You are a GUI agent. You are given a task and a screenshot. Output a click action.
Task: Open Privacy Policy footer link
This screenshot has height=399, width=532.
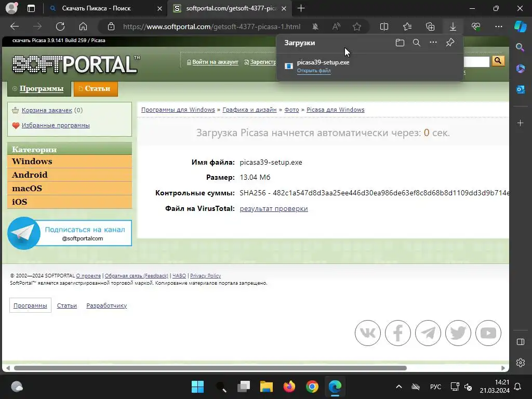[205, 276]
